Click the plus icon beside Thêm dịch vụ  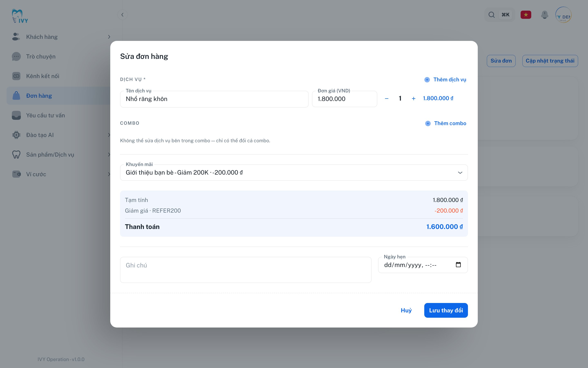pos(427,80)
